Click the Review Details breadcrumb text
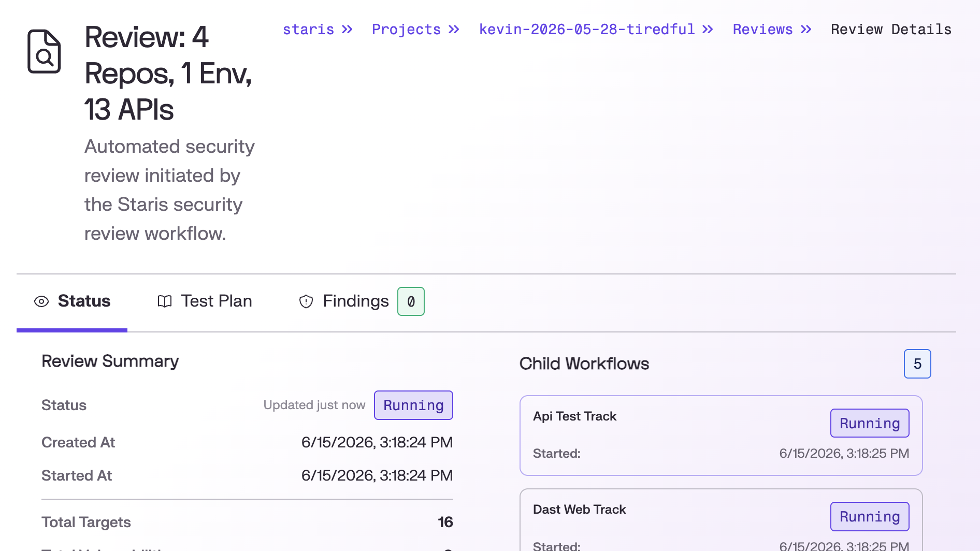The height and width of the screenshot is (551, 980). 891,30
